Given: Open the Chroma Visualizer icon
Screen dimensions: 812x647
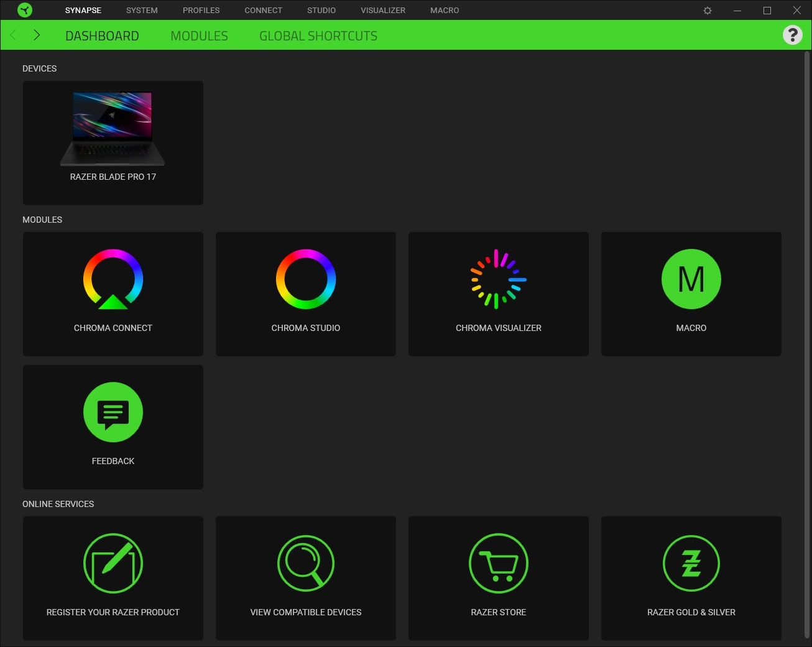Looking at the screenshot, I should 499,279.
